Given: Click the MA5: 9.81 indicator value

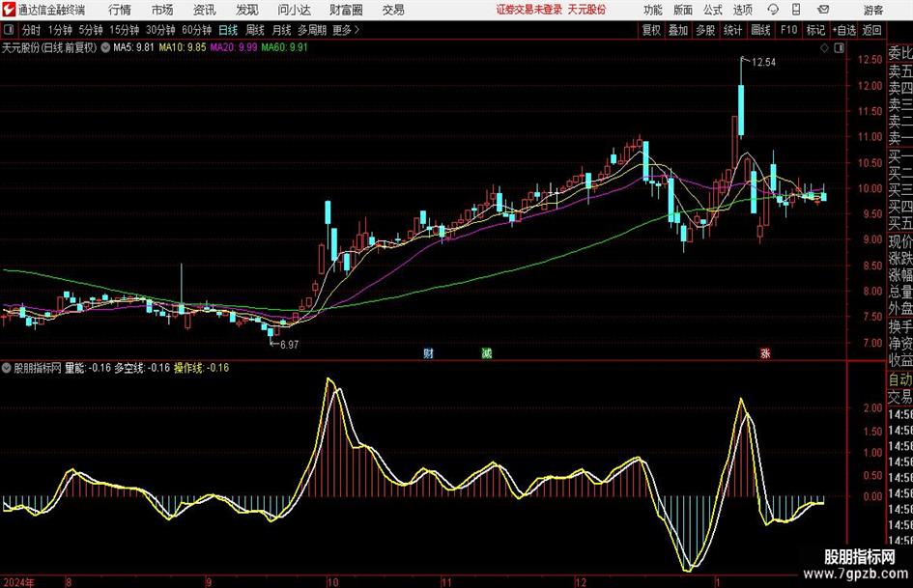Looking at the screenshot, I should point(133,47).
